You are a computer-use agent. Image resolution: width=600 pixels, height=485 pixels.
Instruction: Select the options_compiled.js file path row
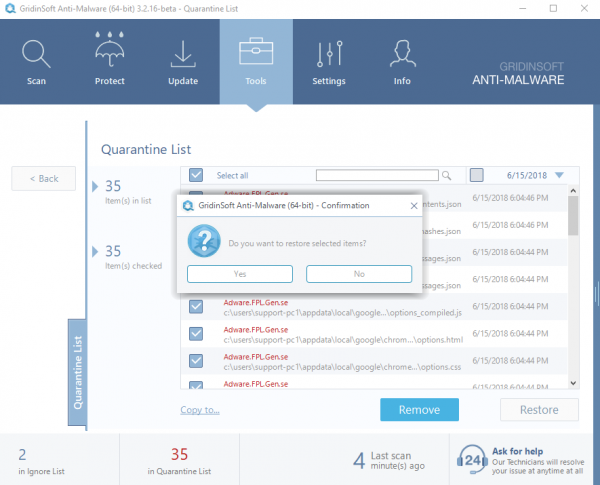tap(342, 313)
